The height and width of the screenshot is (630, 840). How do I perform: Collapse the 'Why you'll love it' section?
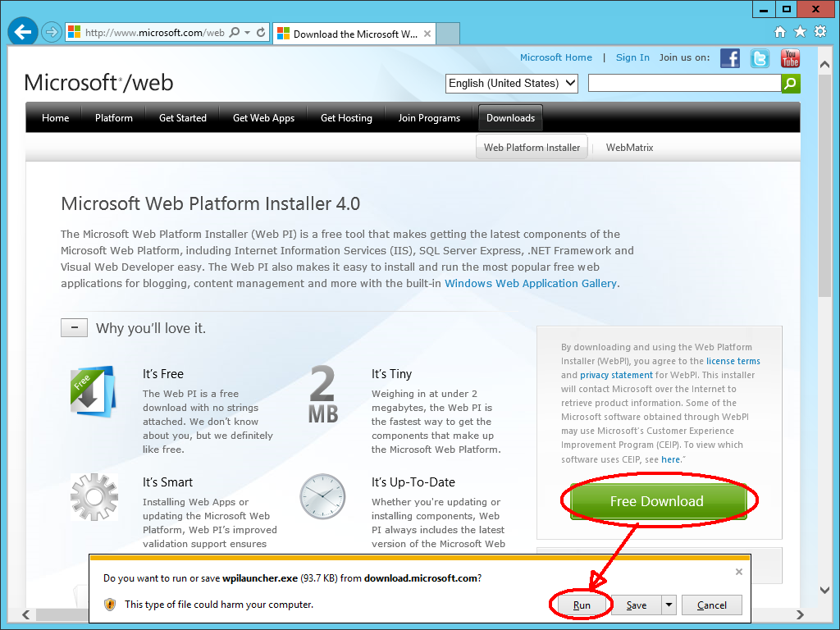click(74, 327)
